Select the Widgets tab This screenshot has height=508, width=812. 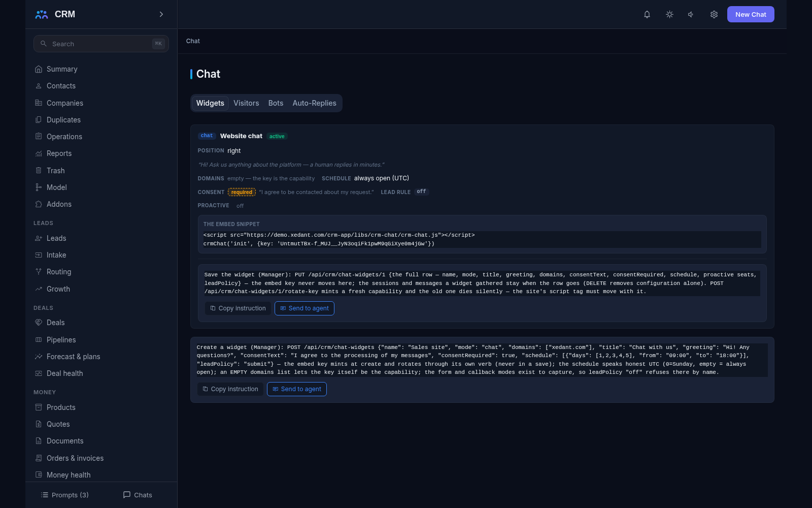point(210,103)
